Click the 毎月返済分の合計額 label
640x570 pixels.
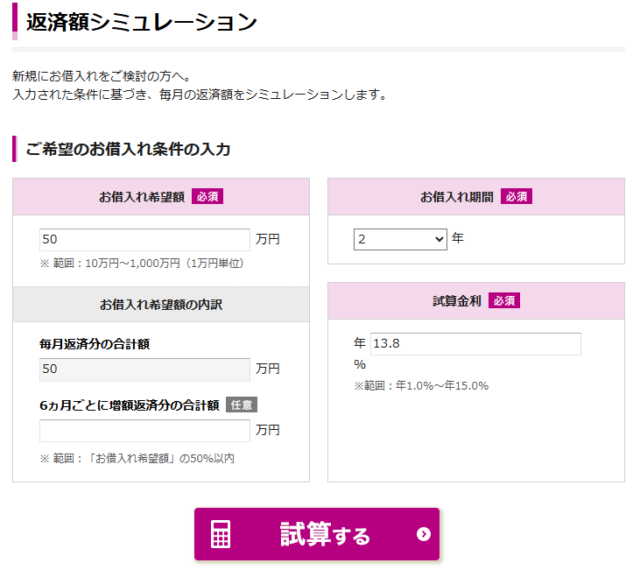(94, 344)
